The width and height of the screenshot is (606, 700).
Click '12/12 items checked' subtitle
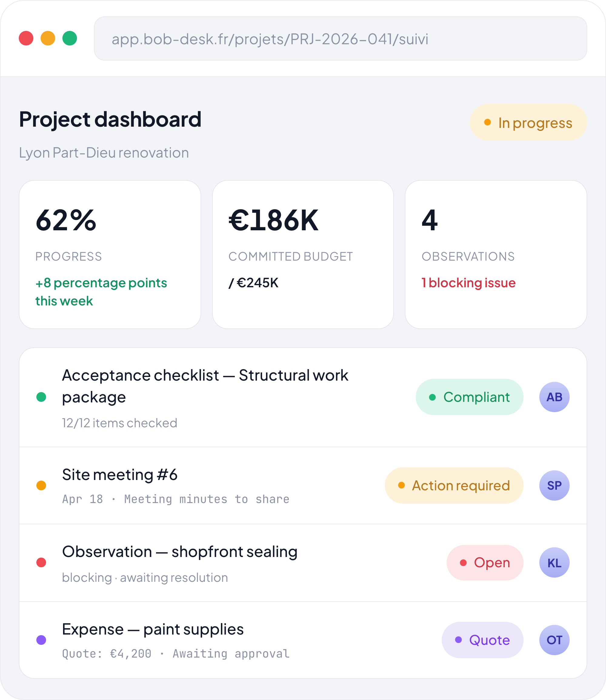(x=119, y=423)
